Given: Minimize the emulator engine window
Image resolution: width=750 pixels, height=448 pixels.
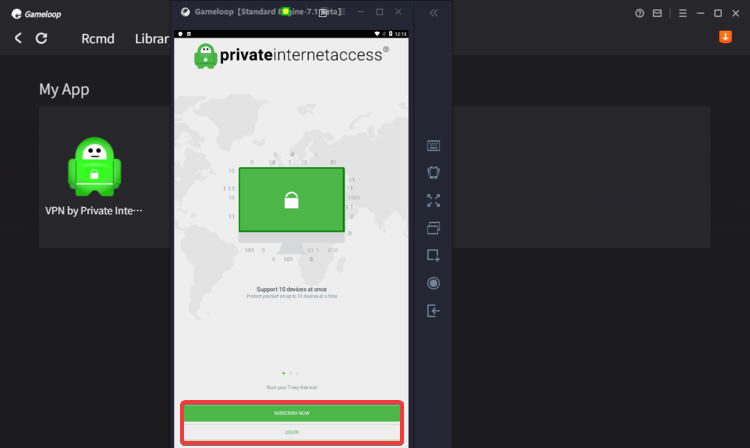Looking at the screenshot, I should (x=361, y=12).
